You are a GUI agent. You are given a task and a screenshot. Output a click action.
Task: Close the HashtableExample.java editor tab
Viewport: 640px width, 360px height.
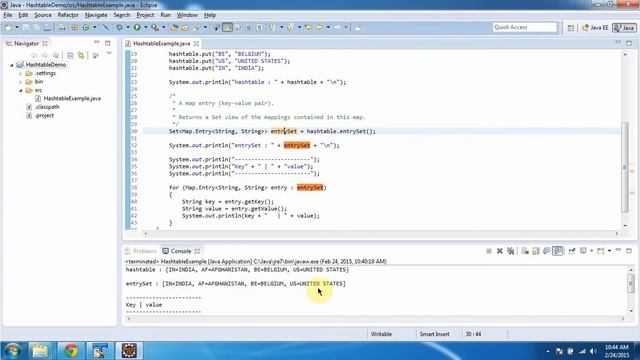196,43
